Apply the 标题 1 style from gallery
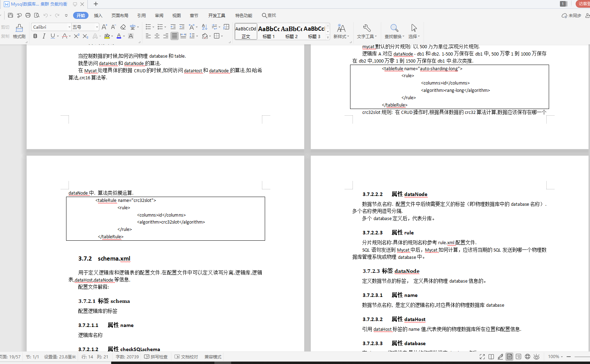 269,31
